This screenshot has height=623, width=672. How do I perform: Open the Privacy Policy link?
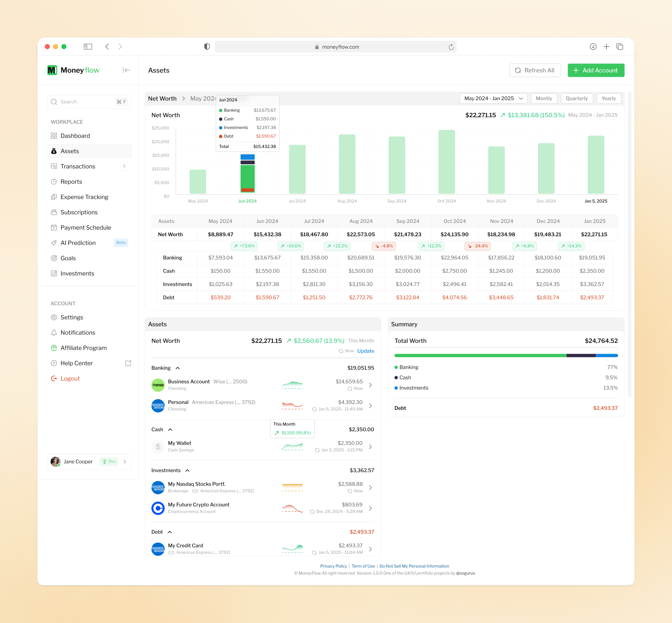tap(333, 566)
